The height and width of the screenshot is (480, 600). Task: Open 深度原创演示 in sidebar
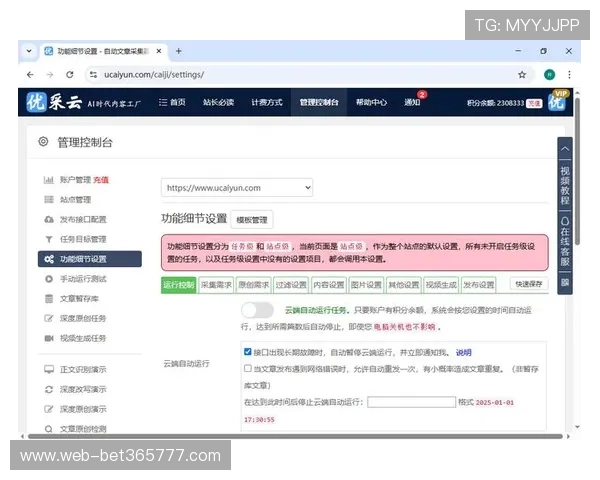pos(83,409)
